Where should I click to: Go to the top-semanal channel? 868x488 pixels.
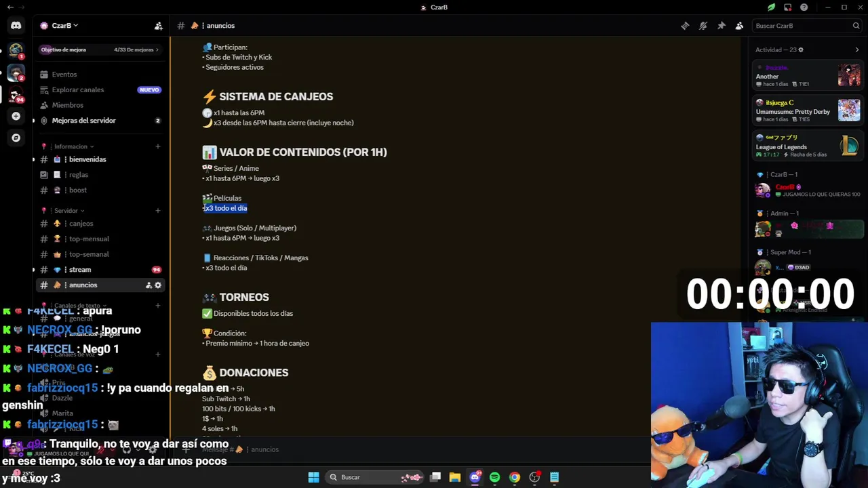[100, 254]
